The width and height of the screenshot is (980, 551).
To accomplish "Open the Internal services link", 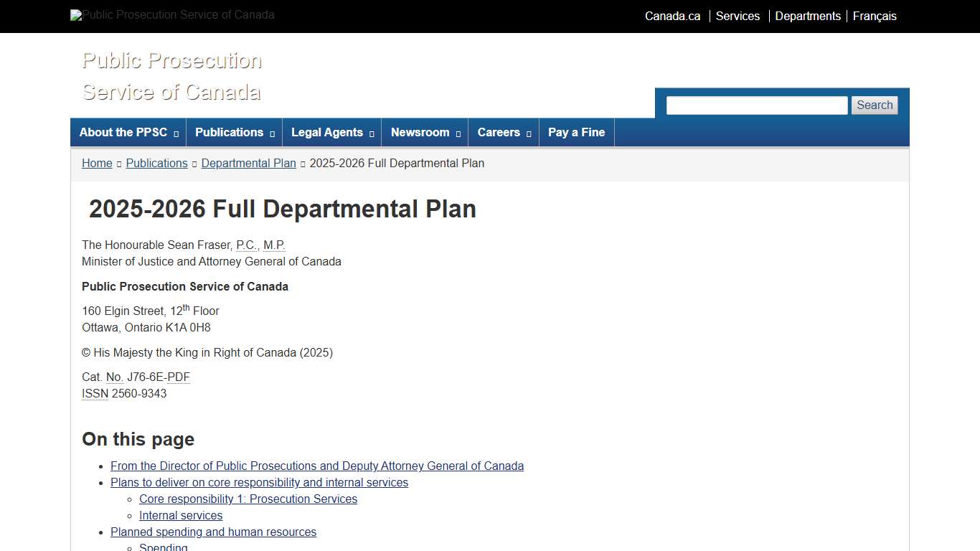I will click(181, 515).
